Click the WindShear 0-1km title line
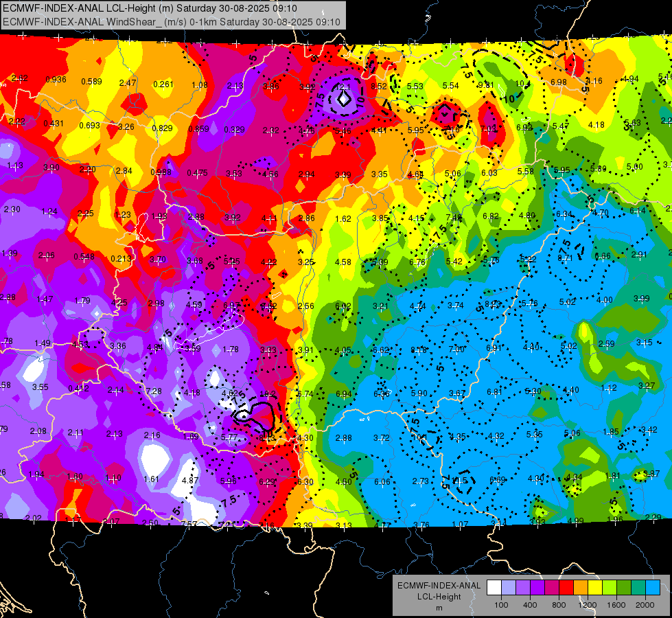Screen dimensions: 672x618 point(172,22)
